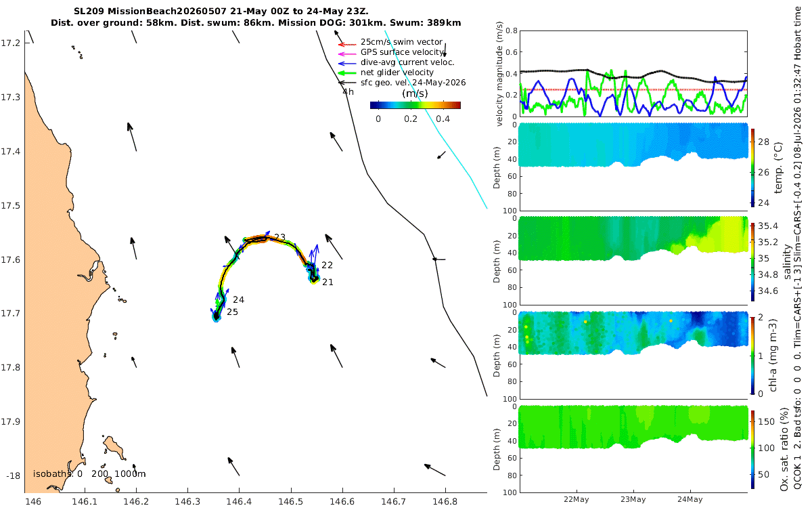Click the velocity magnitude time-series plot
This screenshot has height=508, width=812.
point(633,73)
